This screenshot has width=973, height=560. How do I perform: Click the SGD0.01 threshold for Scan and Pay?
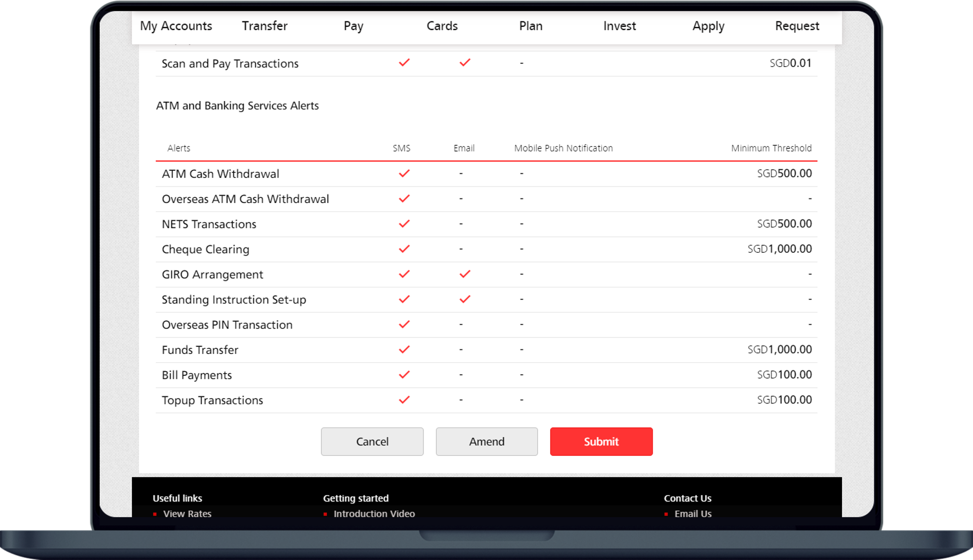(791, 63)
